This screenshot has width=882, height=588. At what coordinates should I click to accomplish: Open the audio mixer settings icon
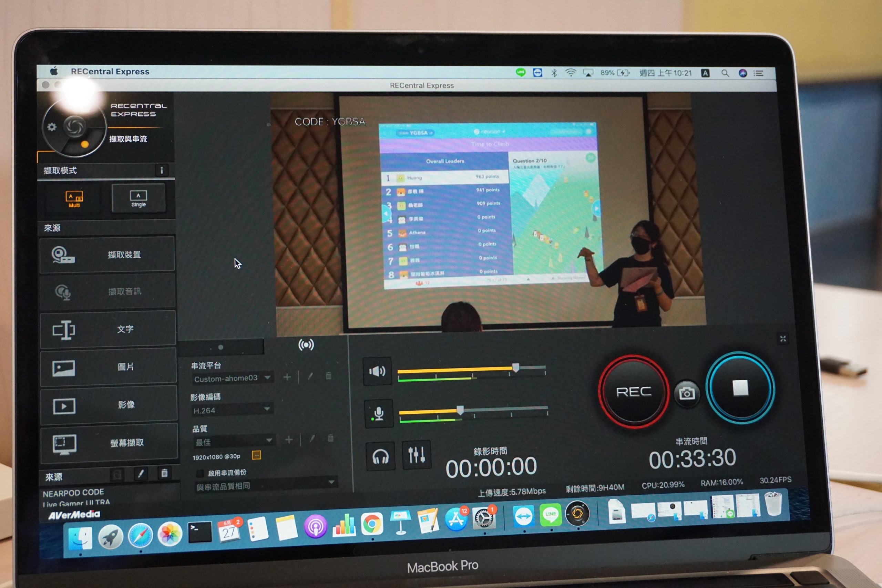click(x=416, y=455)
